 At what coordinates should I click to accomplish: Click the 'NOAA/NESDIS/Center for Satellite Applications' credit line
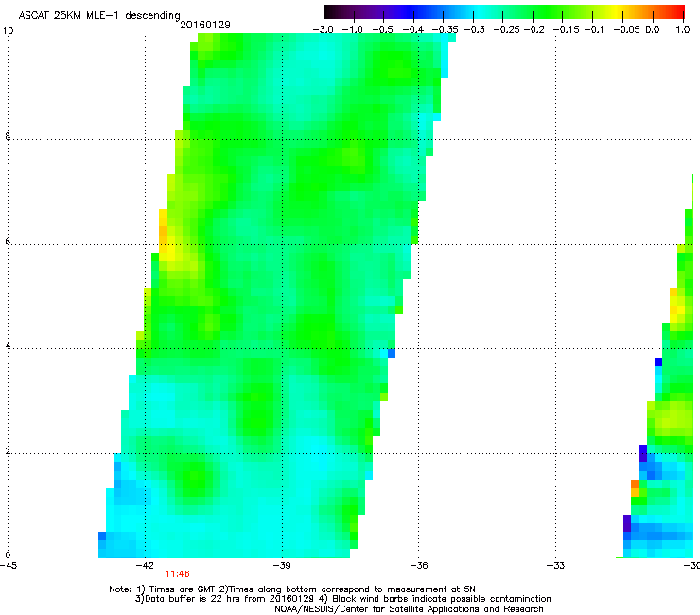coord(409,609)
